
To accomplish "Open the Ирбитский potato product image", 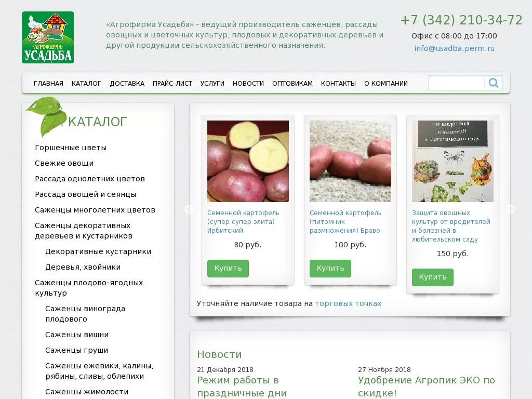I will point(248,161).
